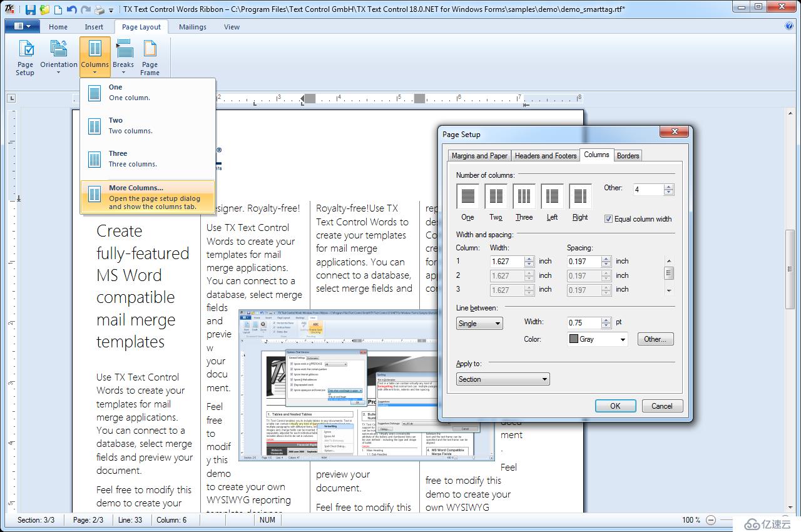Open Borders tab in Page Setup
The image size is (801, 532).
(x=628, y=156)
